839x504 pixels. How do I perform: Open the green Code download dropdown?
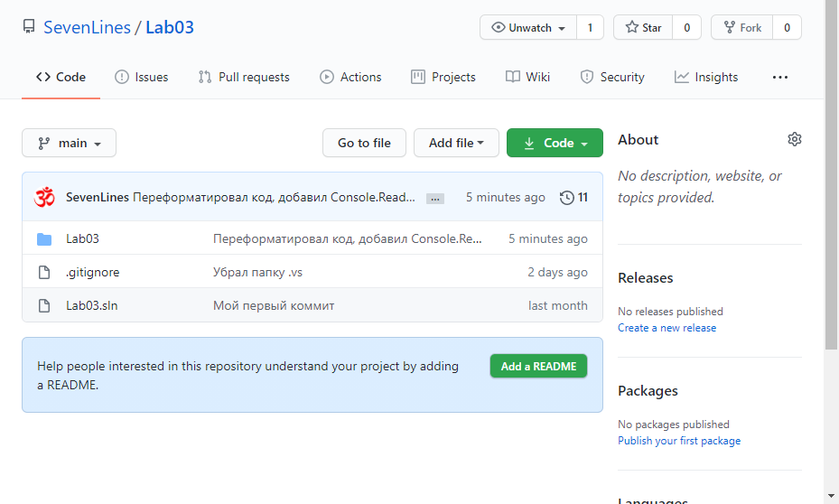(x=555, y=143)
